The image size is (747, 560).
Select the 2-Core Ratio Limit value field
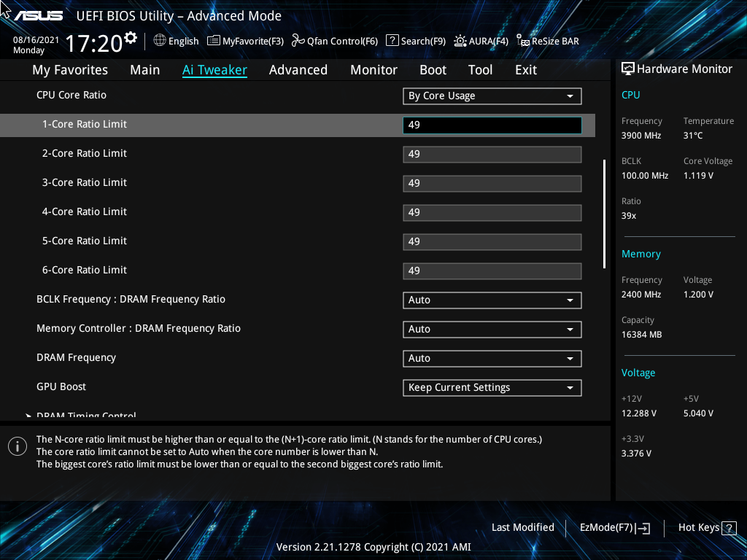(492, 155)
